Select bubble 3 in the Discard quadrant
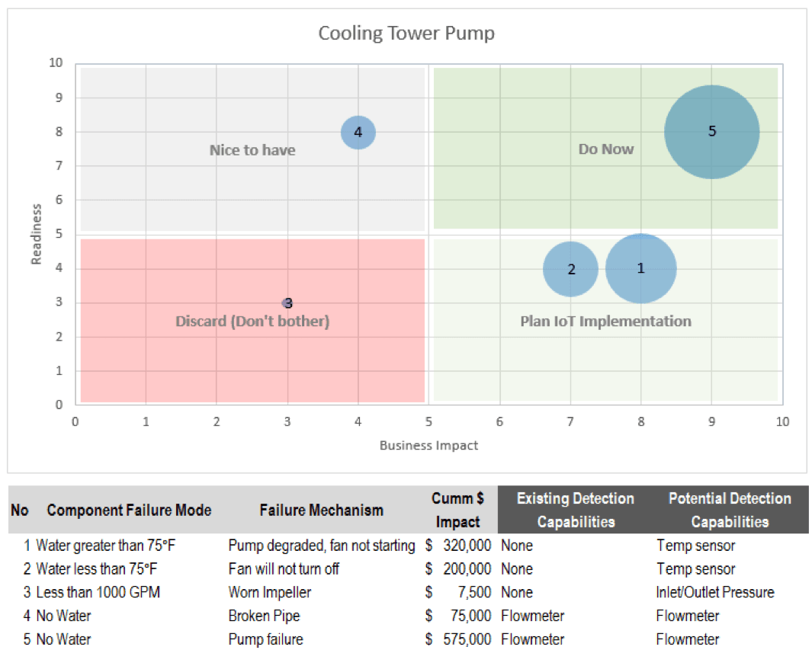Screen dimensions: 812x650 (287, 303)
